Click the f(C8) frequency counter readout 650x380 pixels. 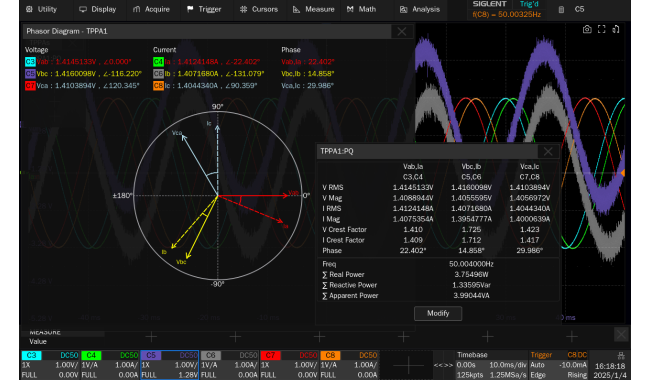coord(507,15)
